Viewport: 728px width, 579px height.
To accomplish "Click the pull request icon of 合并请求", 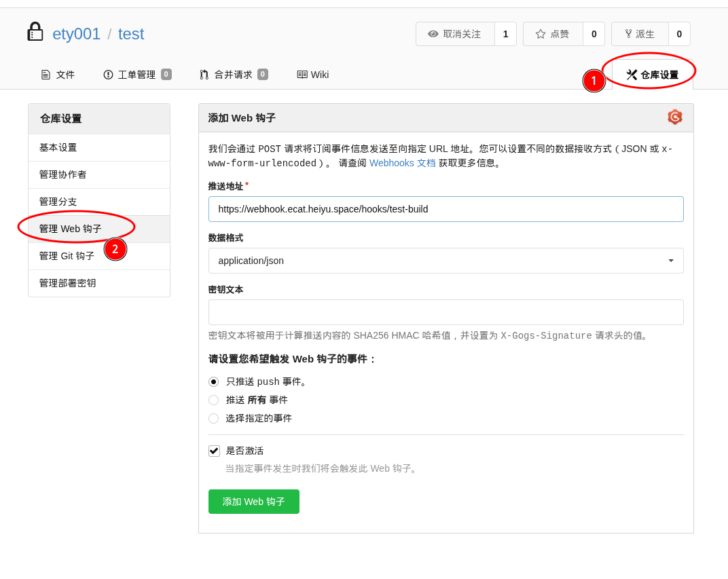I will (x=204, y=75).
